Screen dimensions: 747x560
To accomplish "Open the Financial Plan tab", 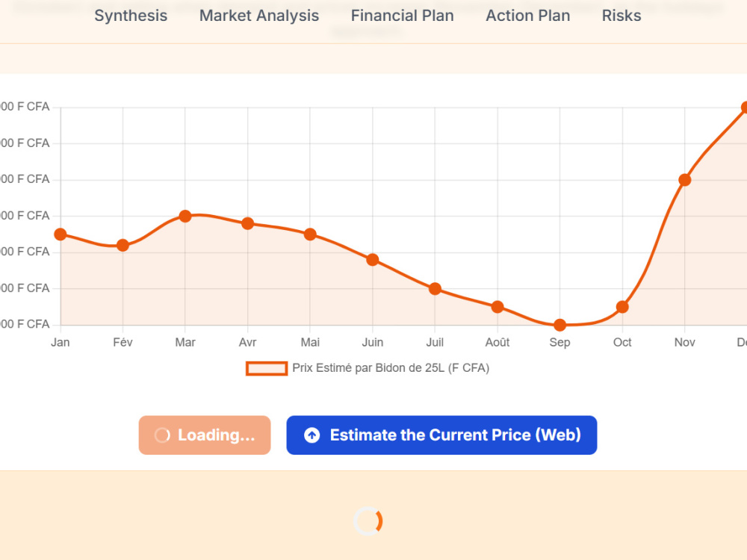I will tap(402, 16).
